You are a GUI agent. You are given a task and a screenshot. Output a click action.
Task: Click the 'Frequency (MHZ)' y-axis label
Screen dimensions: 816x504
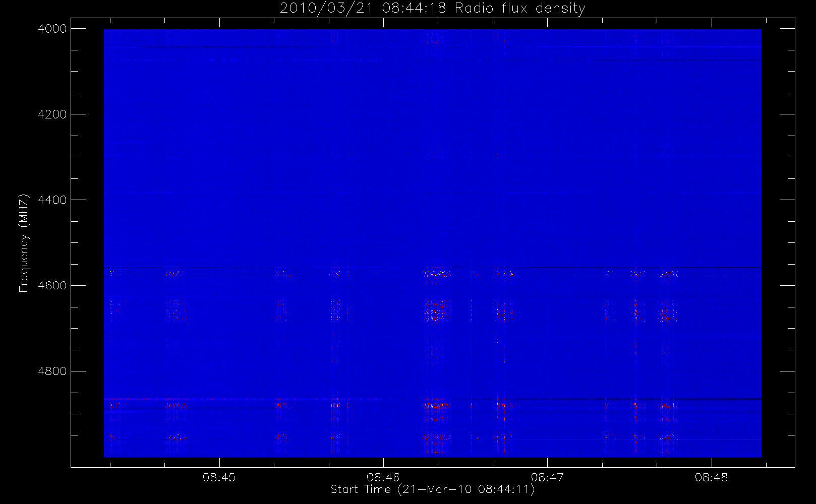tap(24, 243)
